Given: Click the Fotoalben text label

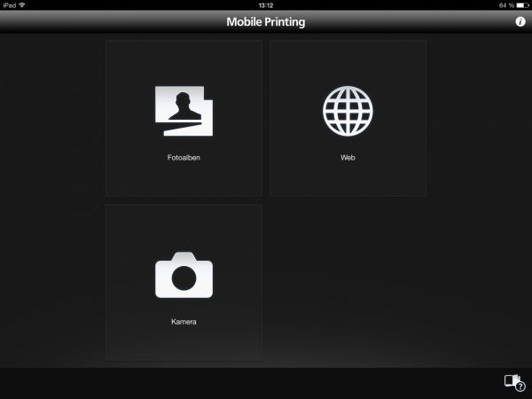Looking at the screenshot, I should pos(184,158).
